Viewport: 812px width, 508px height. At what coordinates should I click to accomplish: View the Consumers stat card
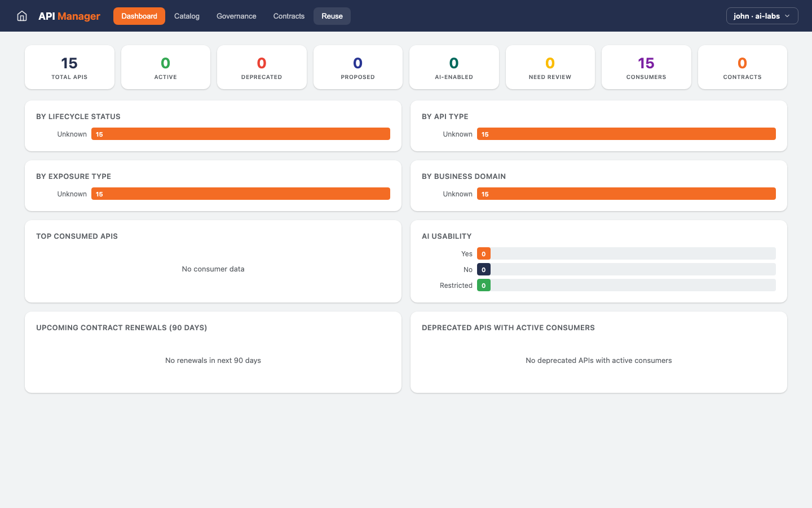point(646,67)
